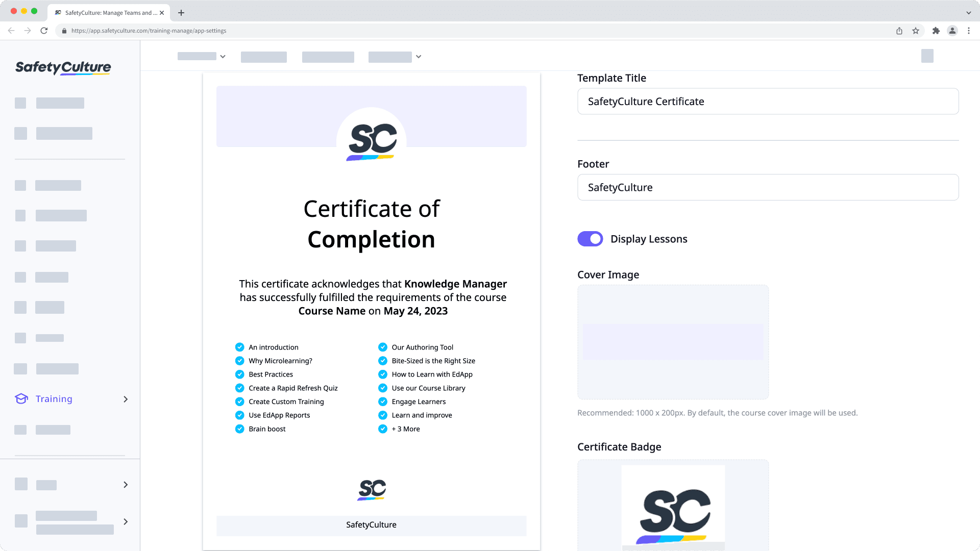The height and width of the screenshot is (551, 980).
Task: Enable the Display Lessons toggle off
Action: pos(590,238)
